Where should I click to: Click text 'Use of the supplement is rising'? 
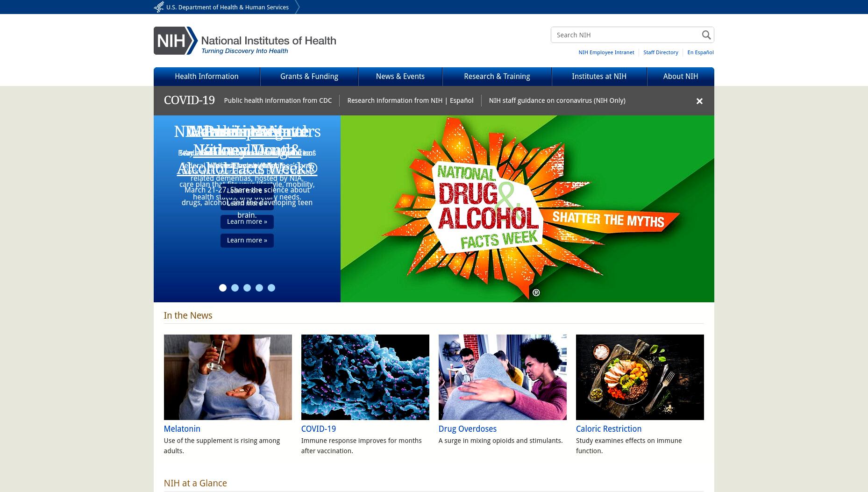[x=211, y=441]
